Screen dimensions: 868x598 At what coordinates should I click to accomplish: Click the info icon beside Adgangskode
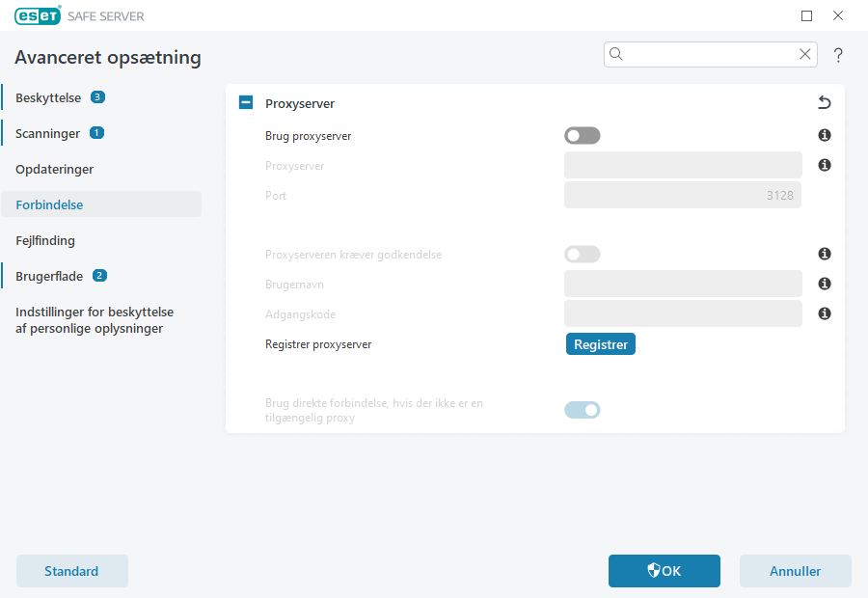coord(825,313)
